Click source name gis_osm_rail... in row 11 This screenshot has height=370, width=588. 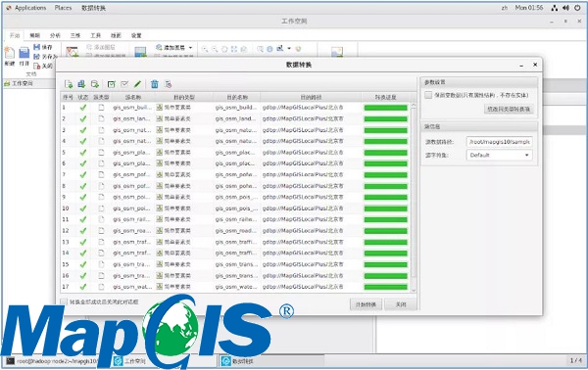[x=131, y=219]
